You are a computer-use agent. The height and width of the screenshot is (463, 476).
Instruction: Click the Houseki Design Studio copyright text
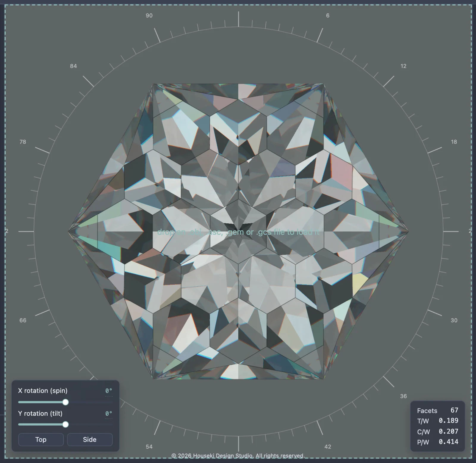click(238, 456)
